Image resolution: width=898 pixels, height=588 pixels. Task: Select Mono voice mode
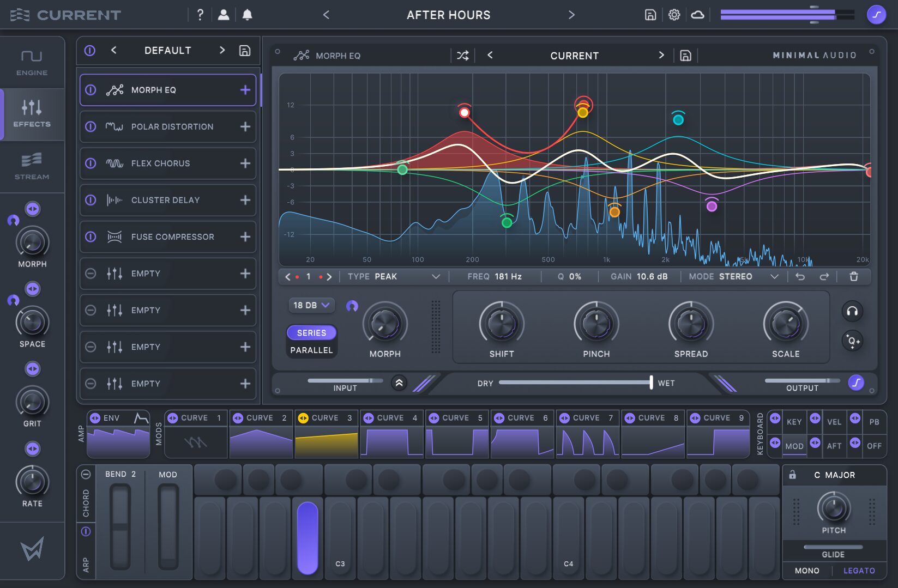pyautogui.click(x=807, y=571)
